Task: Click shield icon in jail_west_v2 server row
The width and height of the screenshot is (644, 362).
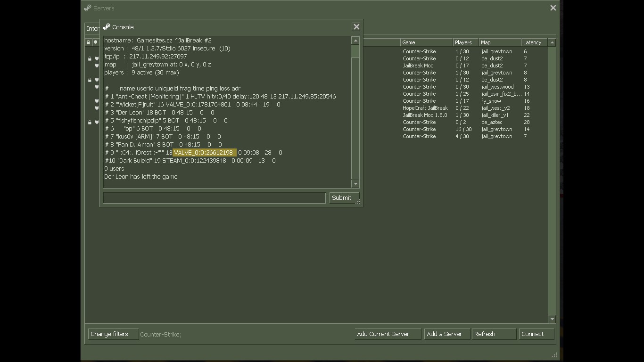Action: coord(97,108)
